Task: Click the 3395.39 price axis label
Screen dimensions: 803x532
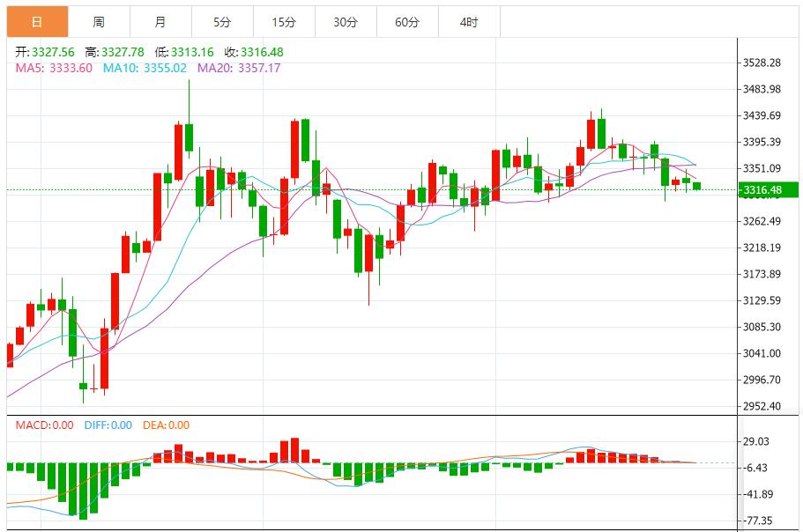Action: pos(762,142)
